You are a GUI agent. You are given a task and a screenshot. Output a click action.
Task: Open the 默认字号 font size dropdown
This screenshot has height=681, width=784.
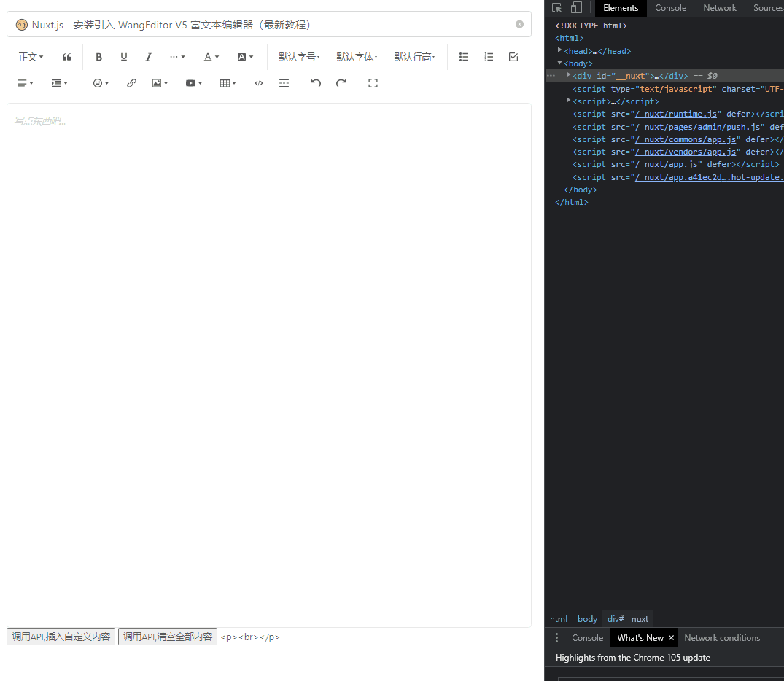(299, 57)
